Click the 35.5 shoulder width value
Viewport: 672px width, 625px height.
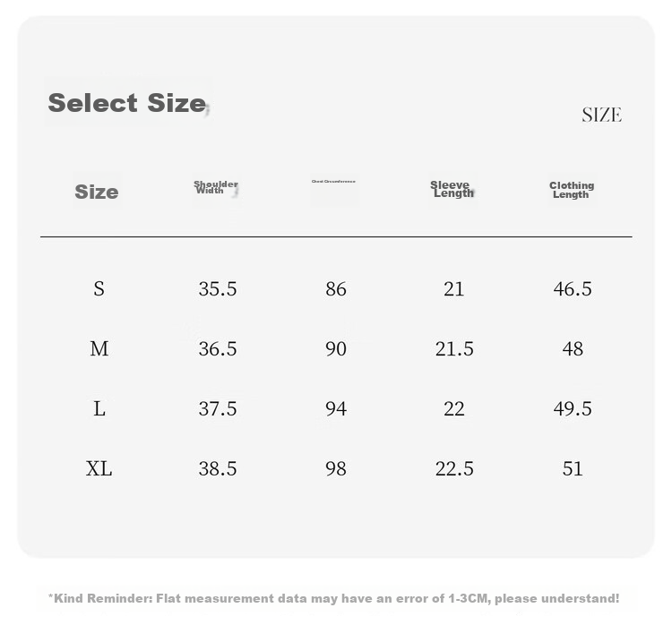[x=218, y=288]
